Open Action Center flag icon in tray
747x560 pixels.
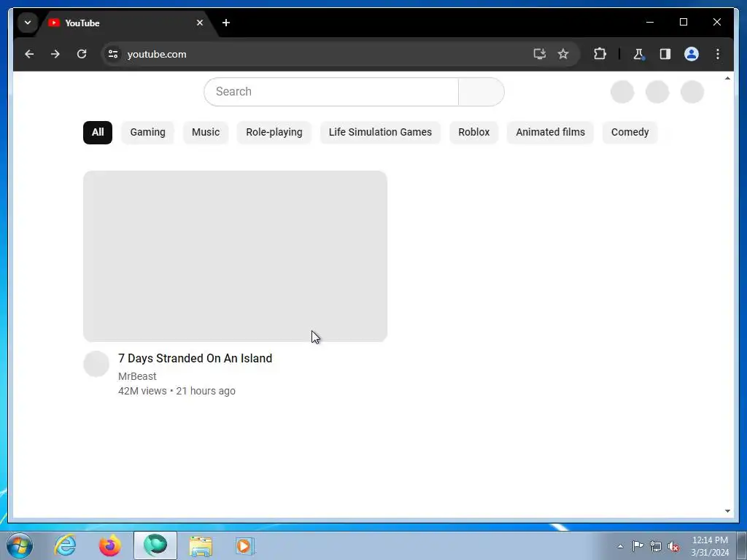coord(638,546)
